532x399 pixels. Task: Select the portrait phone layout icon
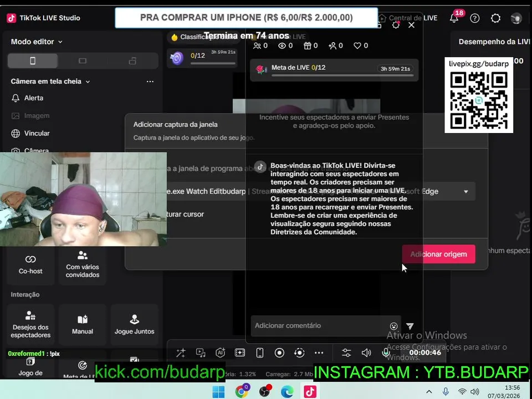[33, 61]
